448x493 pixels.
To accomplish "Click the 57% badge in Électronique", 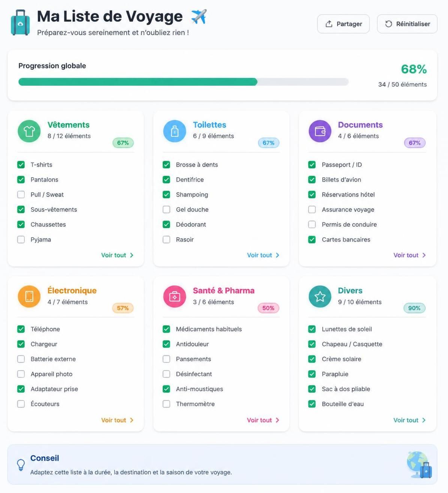I will pos(123,308).
